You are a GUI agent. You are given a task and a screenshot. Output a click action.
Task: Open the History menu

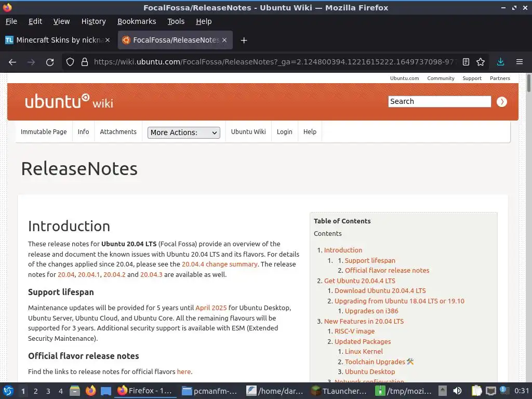tap(94, 21)
